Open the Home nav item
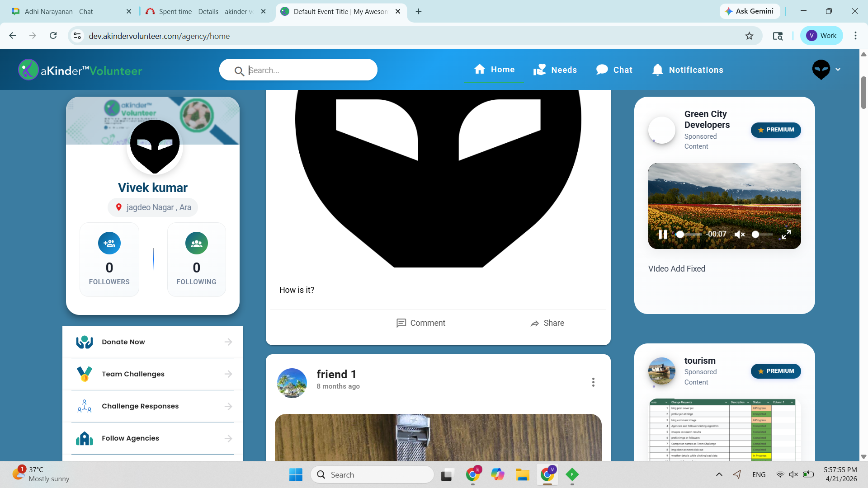Viewport: 868px width, 488px height. coord(494,70)
